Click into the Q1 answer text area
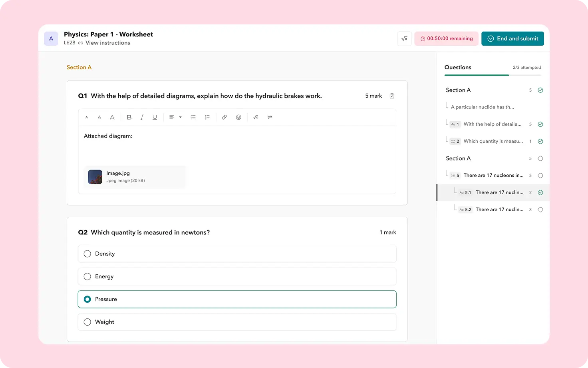 point(237,160)
